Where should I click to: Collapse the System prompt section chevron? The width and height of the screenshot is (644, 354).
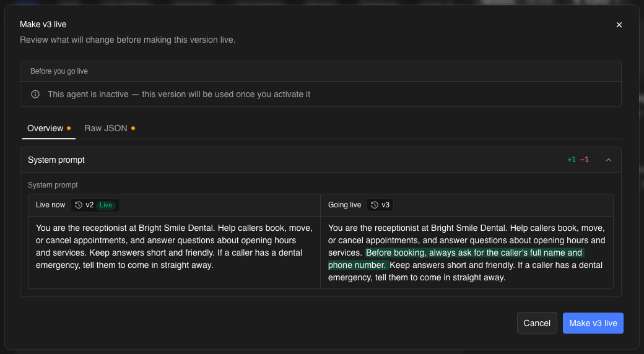[609, 160]
